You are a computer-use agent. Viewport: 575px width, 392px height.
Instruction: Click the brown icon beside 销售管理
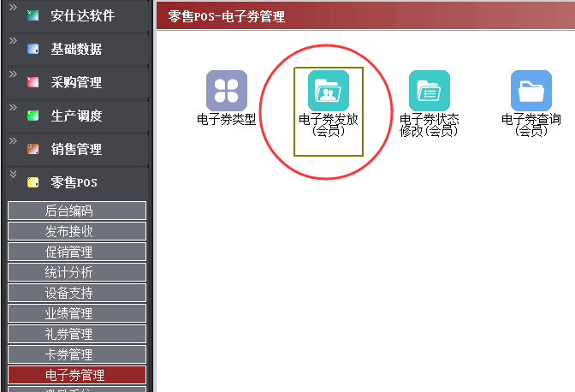[x=33, y=149]
